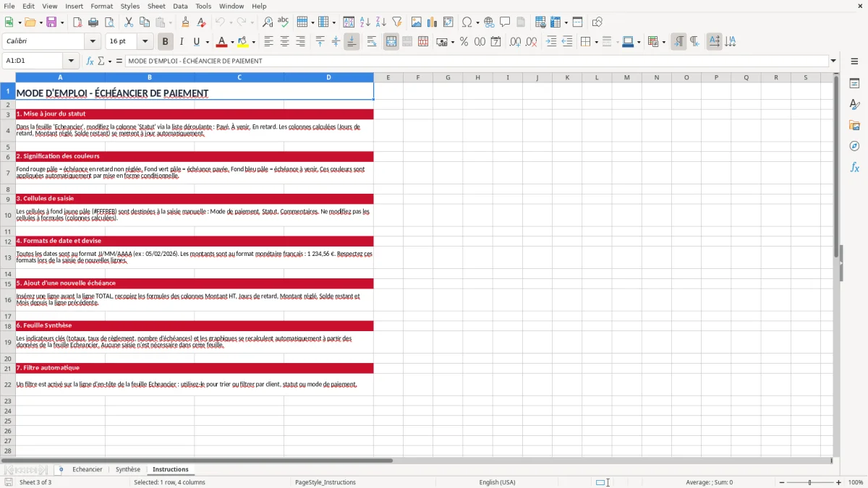Open the sidebar Properties panel icon
Viewport: 868px width, 488px height.
tap(854, 84)
